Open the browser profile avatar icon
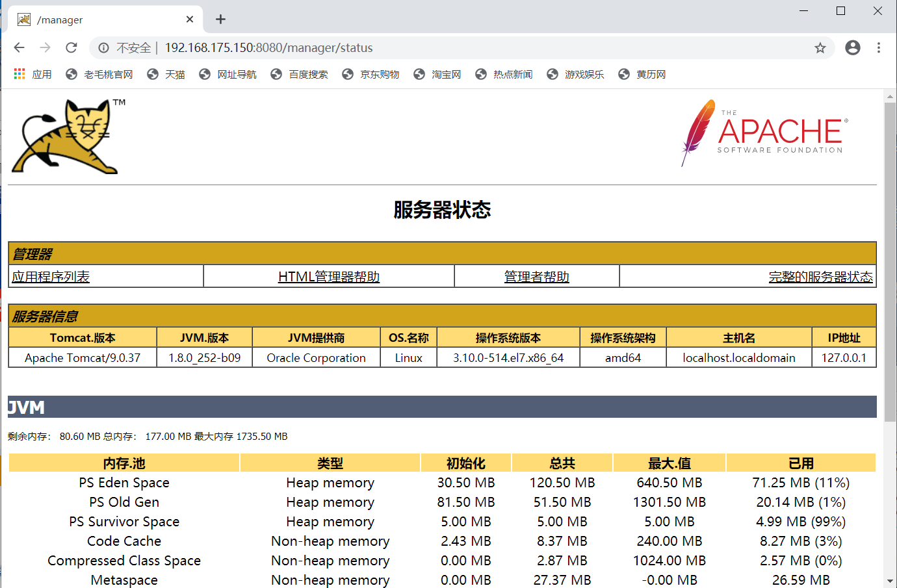This screenshot has height=588, width=897. pos(852,47)
